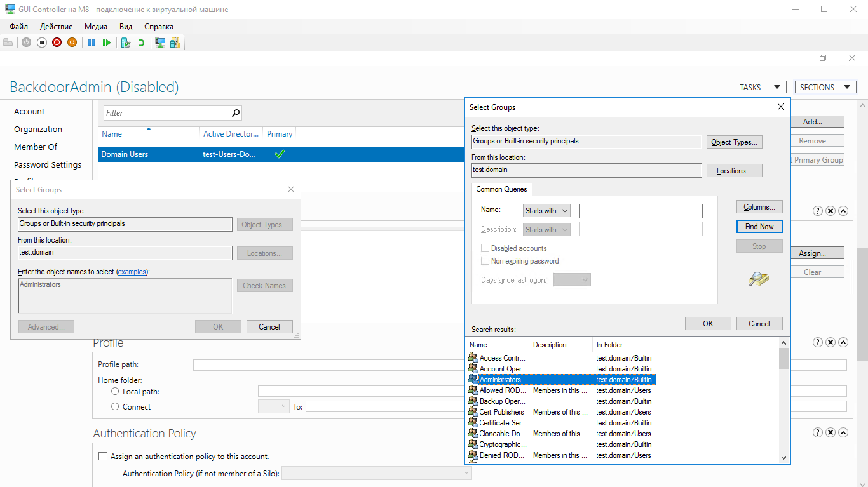Click the Checkpoint toolbar icon
Screen dimensions: 868x487
click(x=126, y=43)
